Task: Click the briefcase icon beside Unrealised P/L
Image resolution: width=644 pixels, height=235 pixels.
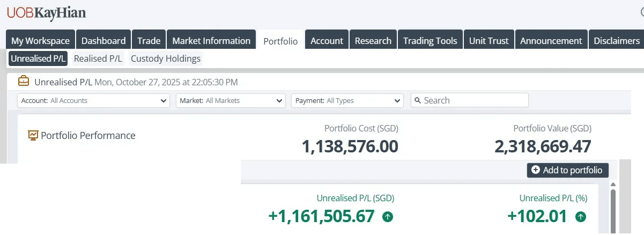Action: (24, 82)
